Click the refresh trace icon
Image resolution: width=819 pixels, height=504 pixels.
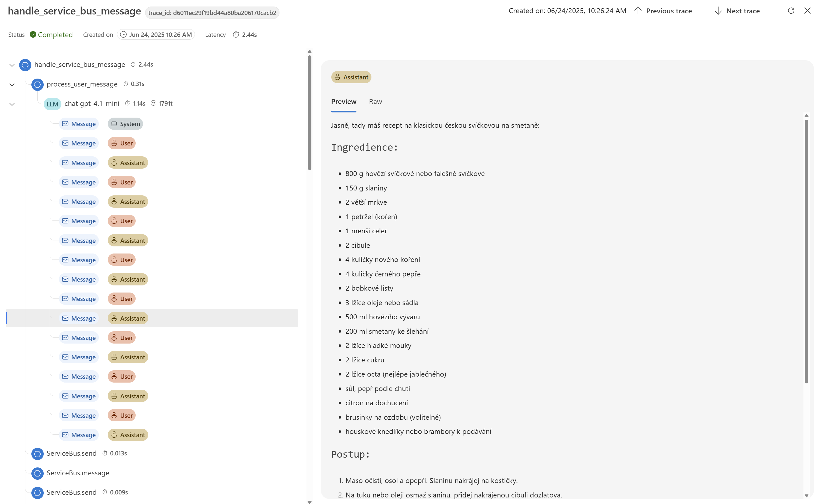pos(791,11)
